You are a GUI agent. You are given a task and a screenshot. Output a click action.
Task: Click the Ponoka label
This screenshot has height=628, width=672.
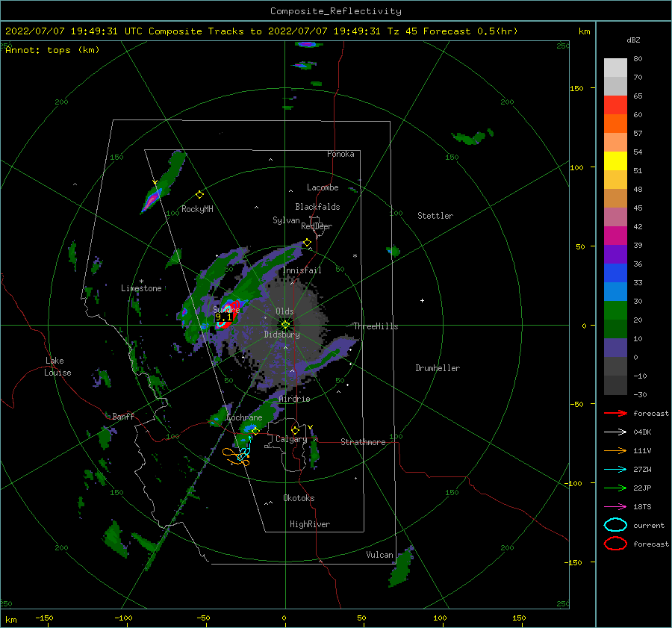340,155
